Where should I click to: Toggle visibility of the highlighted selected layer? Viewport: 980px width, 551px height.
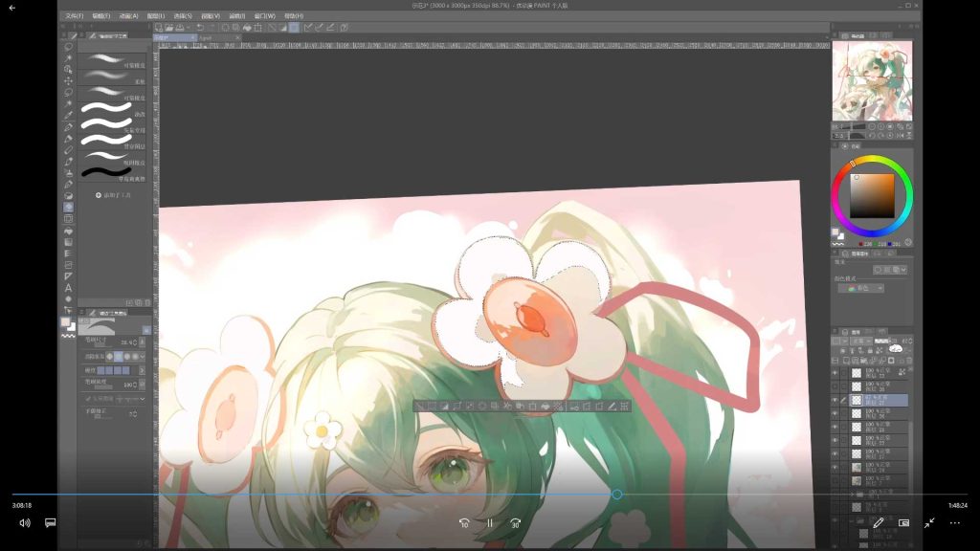click(835, 400)
